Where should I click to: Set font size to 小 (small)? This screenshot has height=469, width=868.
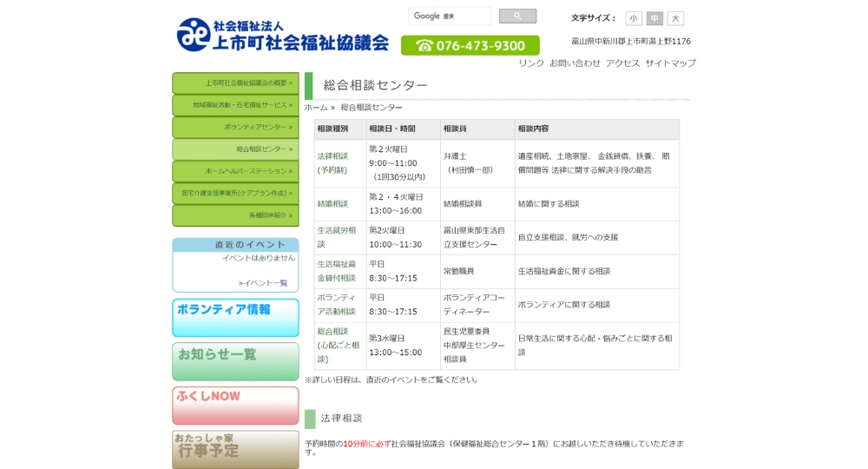click(634, 18)
